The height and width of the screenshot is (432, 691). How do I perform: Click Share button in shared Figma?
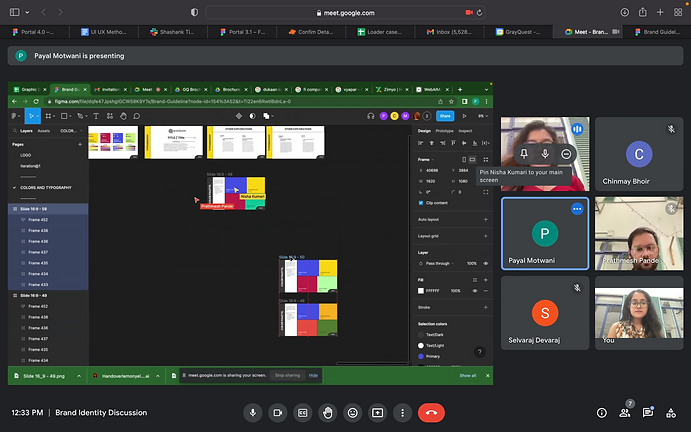point(445,116)
